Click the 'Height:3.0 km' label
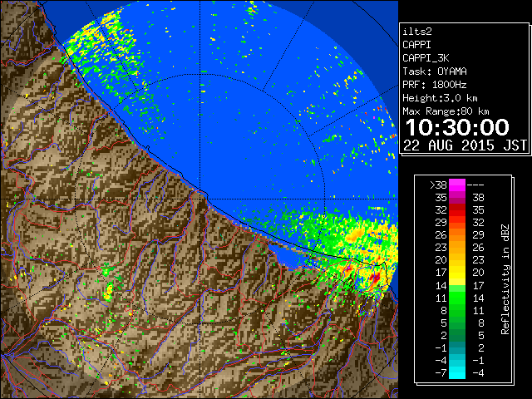The width and height of the screenshot is (532, 399). [x=440, y=98]
